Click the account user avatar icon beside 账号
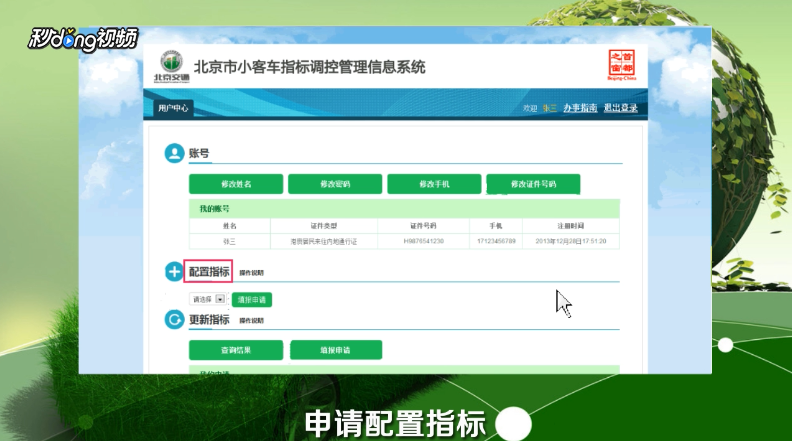 [174, 153]
